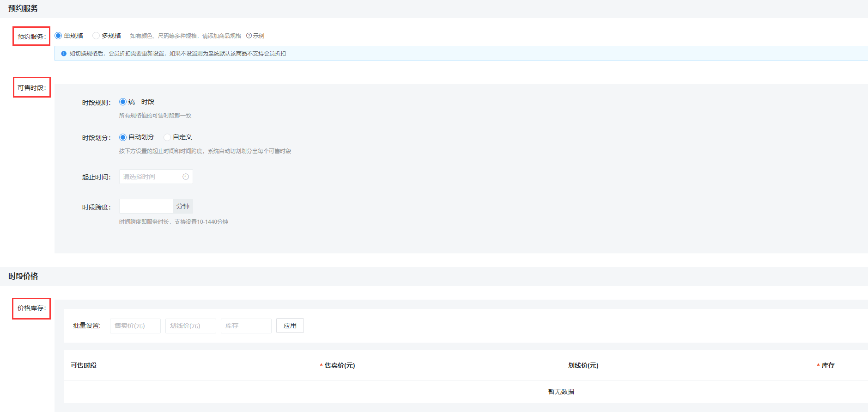Screen dimensions: 868x412
Task: Open the 请选择时间 time picker field
Action: point(151,177)
